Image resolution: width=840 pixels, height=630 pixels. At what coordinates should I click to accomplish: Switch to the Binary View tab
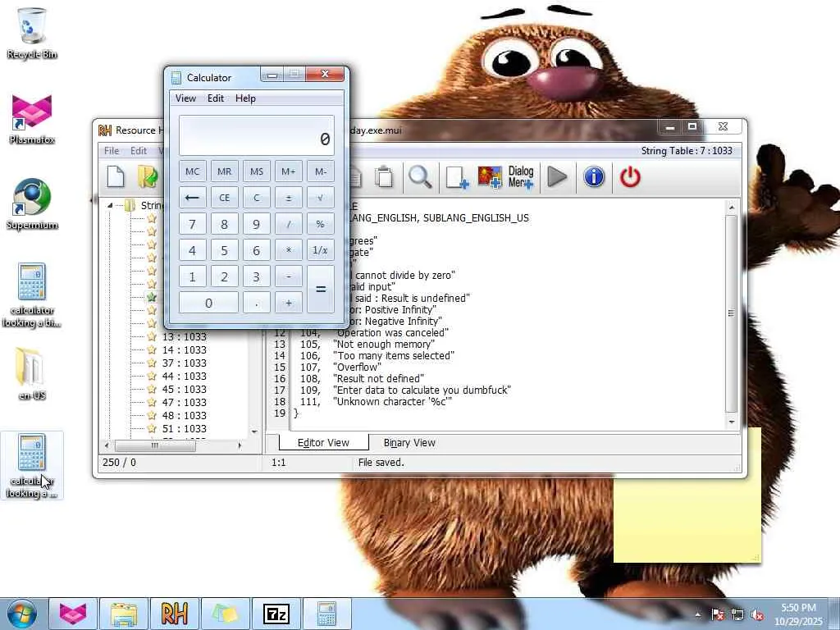tap(409, 442)
